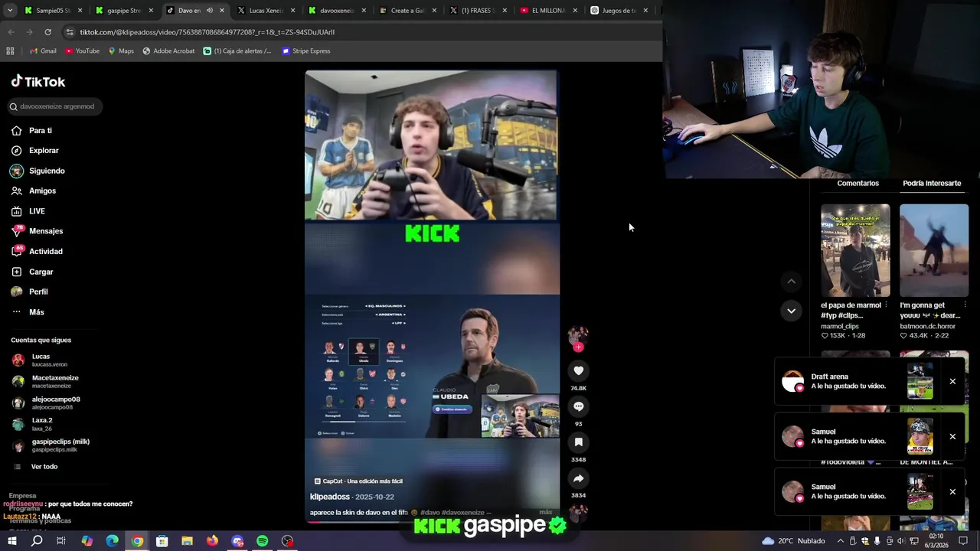Screen dimensions: 980x551
Task: Switch to the Comentarios tab
Action: click(x=857, y=183)
